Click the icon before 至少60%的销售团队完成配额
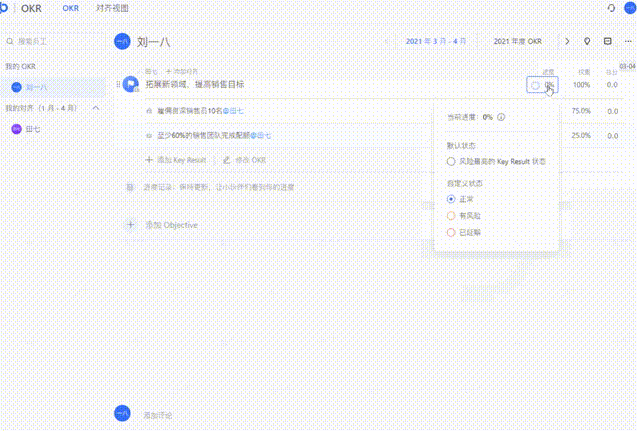This screenshot has height=431, width=637. tap(149, 136)
